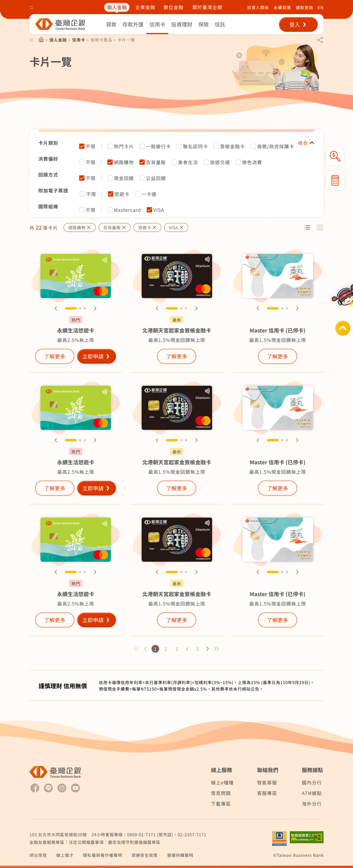Enable the 現金回饋 checkbox

point(110,178)
